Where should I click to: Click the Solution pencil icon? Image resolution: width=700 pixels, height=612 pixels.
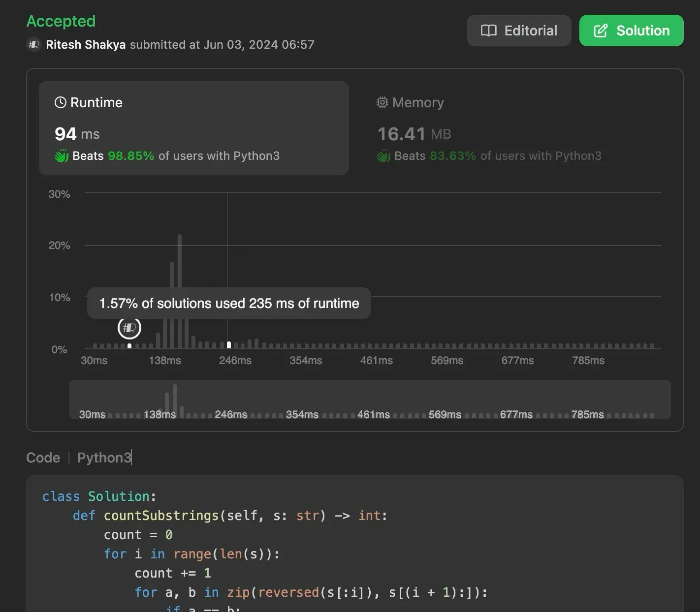[x=600, y=30]
